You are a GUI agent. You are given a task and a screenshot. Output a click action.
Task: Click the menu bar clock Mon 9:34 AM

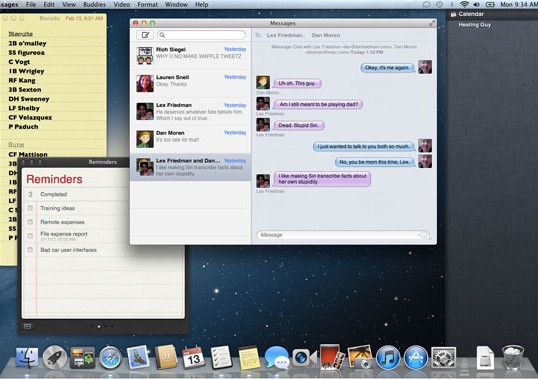pyautogui.click(x=519, y=4)
